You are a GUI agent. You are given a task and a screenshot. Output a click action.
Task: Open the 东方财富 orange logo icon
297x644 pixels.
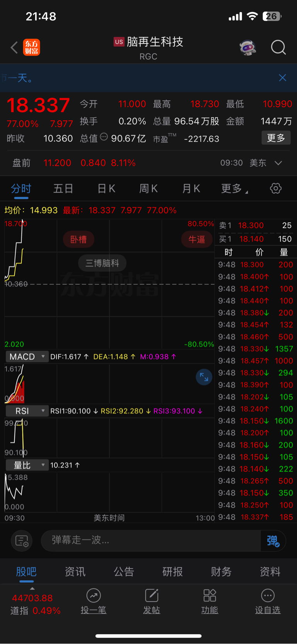31,47
